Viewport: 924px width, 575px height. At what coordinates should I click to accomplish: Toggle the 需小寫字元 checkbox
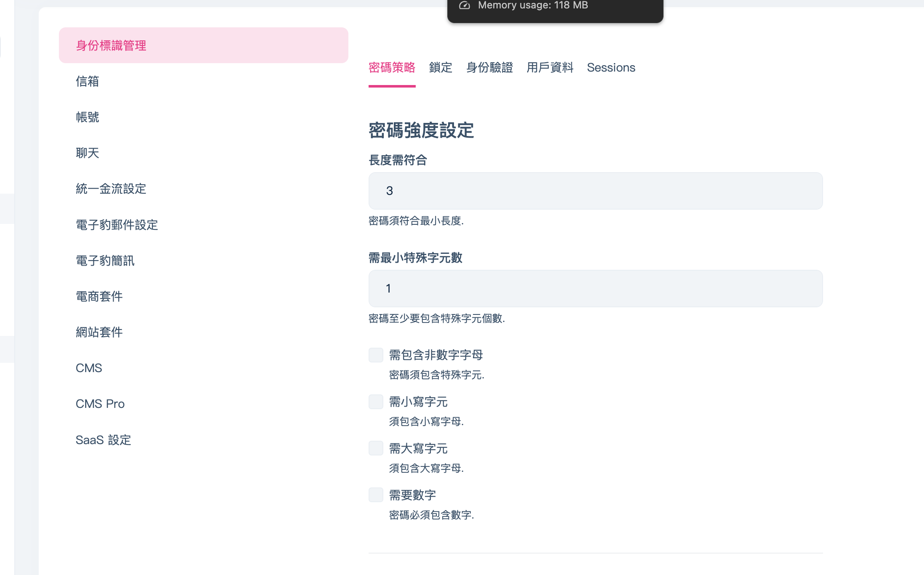click(x=376, y=402)
